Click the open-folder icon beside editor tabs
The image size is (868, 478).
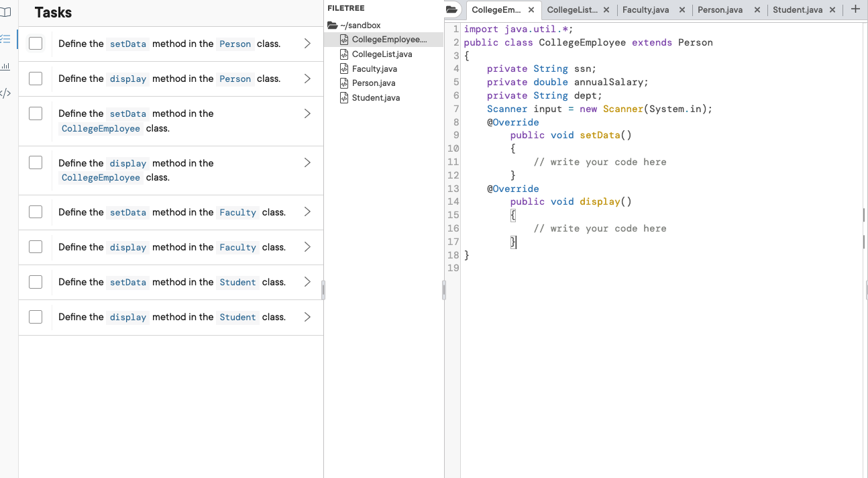[452, 9]
